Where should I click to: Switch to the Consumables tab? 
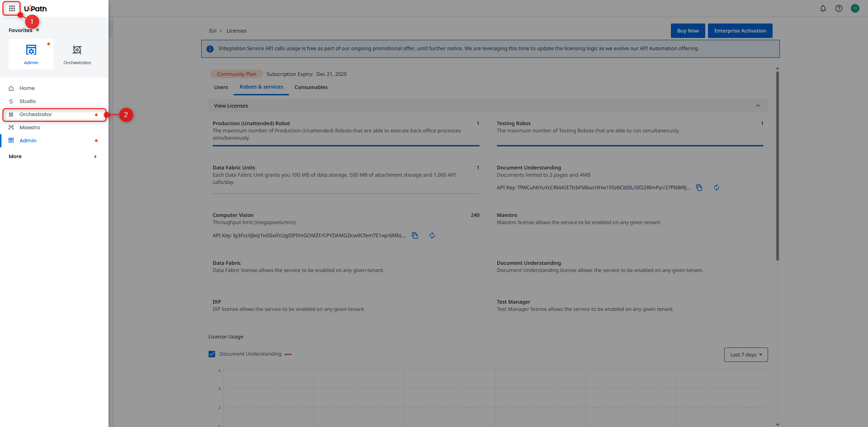click(311, 87)
